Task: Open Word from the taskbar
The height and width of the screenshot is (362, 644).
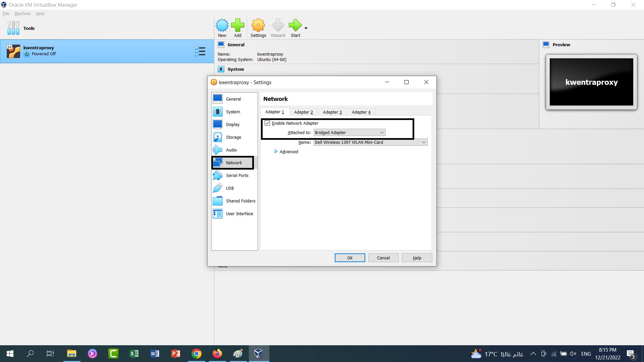Action: tap(155, 354)
